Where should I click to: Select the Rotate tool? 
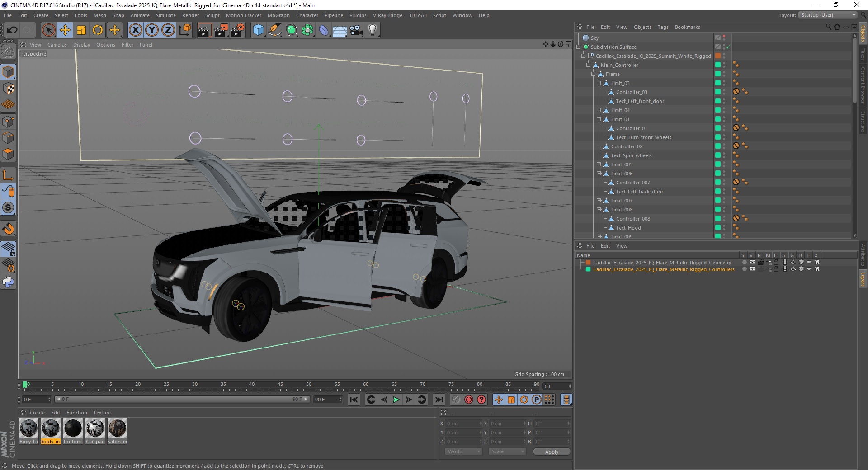click(x=98, y=30)
